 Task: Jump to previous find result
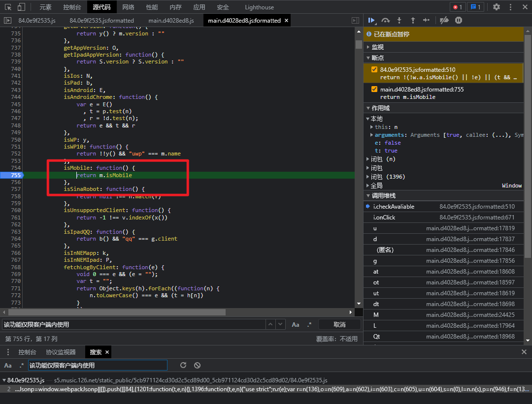[x=270, y=324]
